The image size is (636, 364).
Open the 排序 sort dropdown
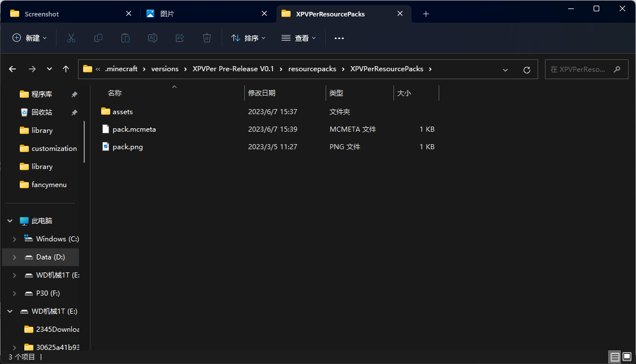click(x=248, y=38)
